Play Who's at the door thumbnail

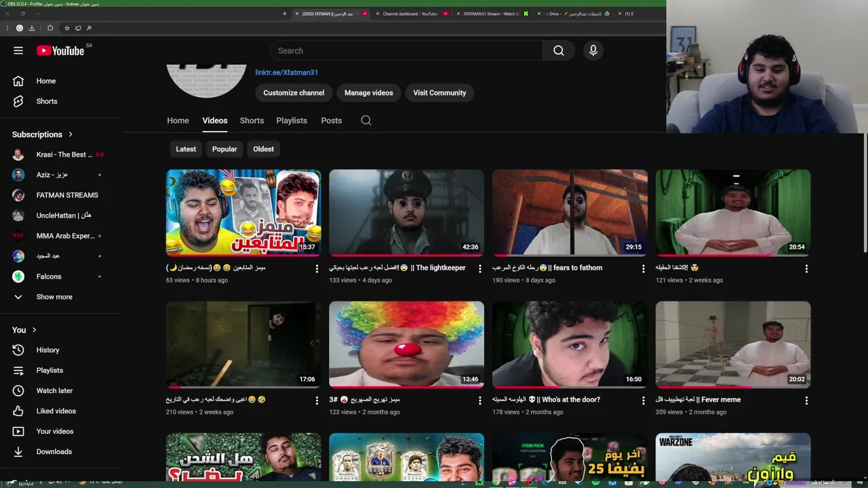pyautogui.click(x=570, y=345)
